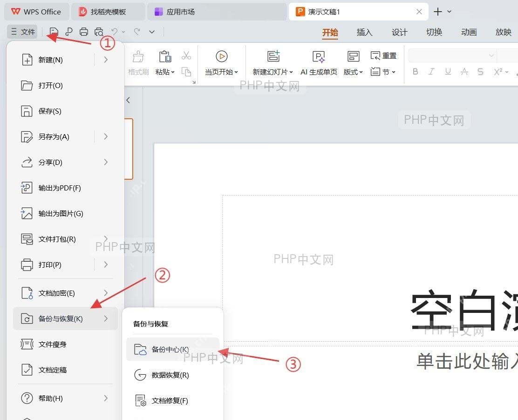The height and width of the screenshot is (420, 518).
Task: Click the copy icon in ribbon
Action: (186, 72)
